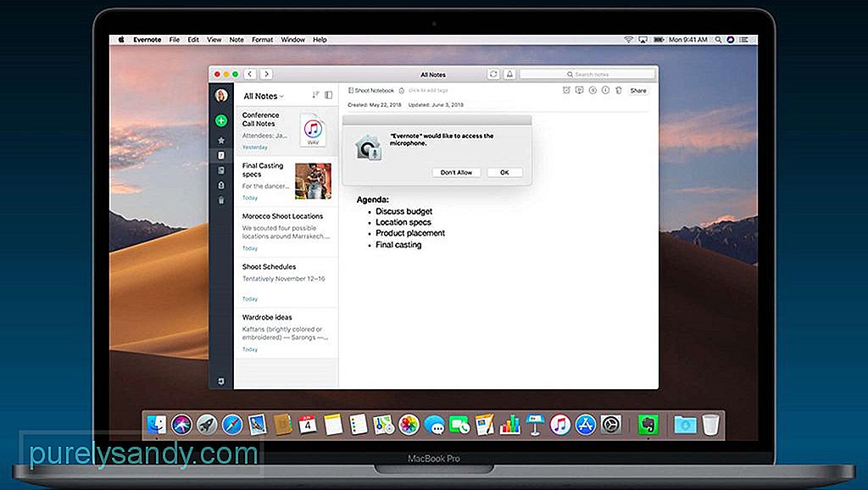Click the WAV audio attachment thumbnail

tap(313, 131)
